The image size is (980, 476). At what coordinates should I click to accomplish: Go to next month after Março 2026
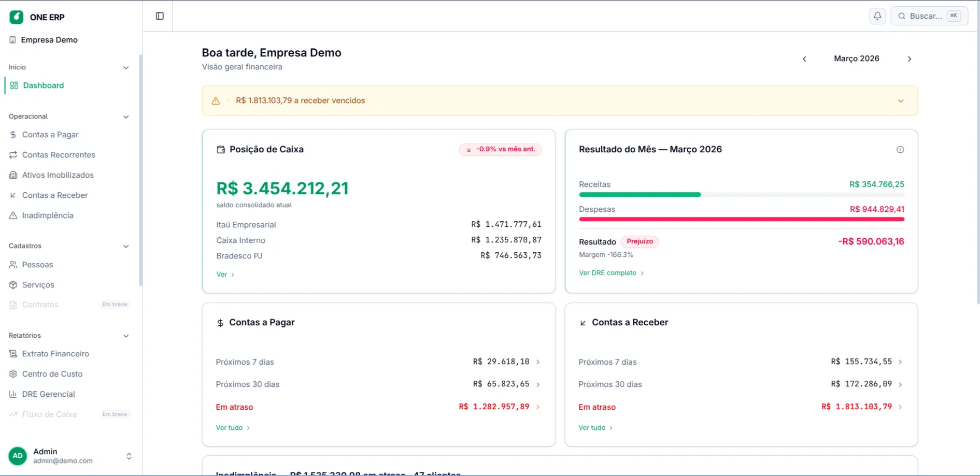click(909, 59)
